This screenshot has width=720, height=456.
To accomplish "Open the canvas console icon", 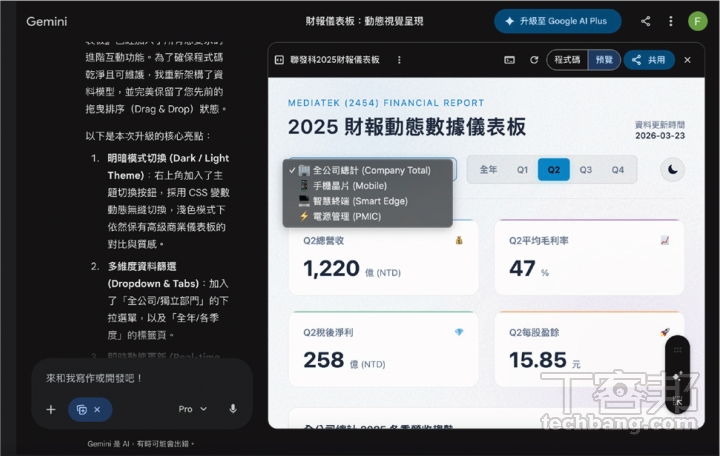I will pyautogui.click(x=509, y=60).
